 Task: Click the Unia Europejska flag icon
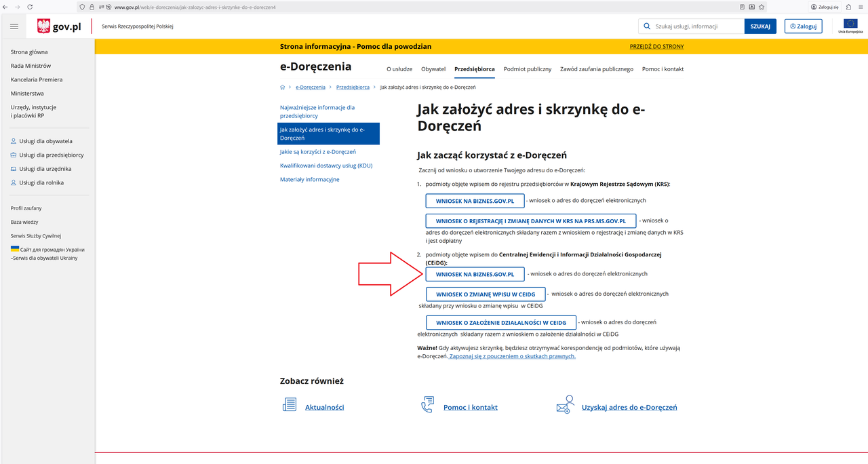pos(850,24)
